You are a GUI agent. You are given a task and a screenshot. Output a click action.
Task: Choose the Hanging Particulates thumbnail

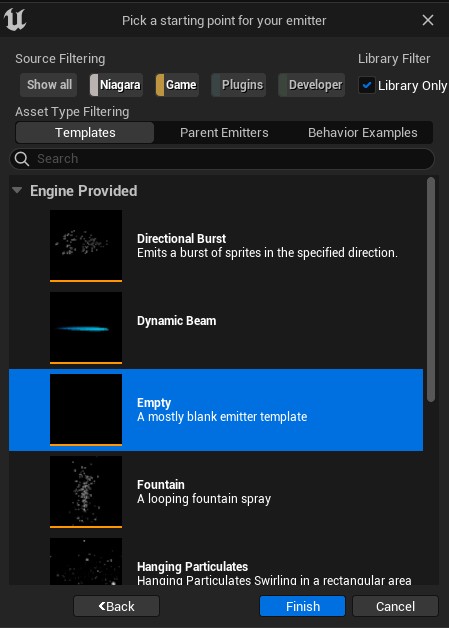(86, 561)
